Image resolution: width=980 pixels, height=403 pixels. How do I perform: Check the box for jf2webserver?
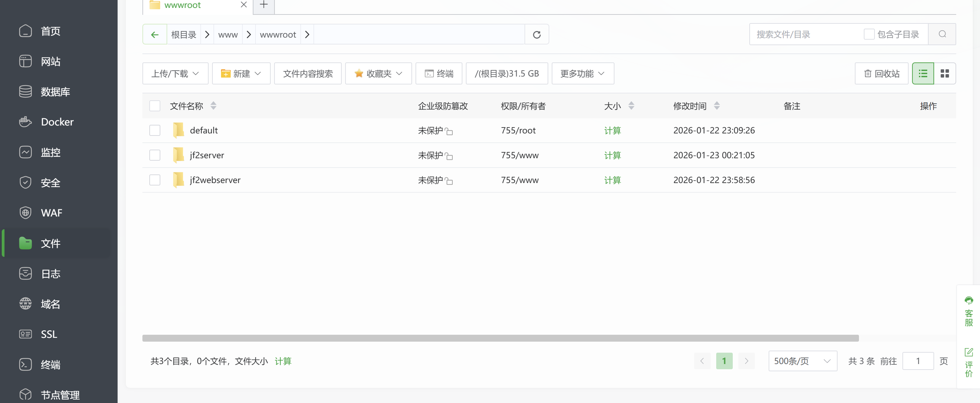[x=154, y=180]
